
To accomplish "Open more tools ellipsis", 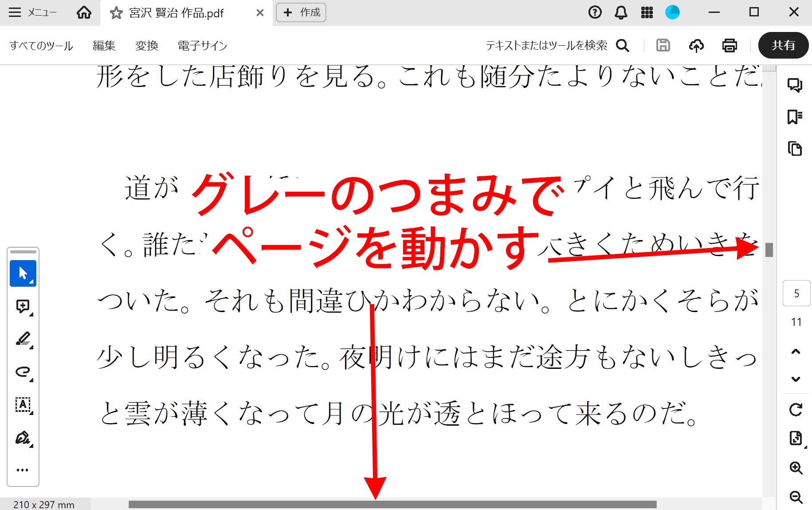I will [x=22, y=470].
